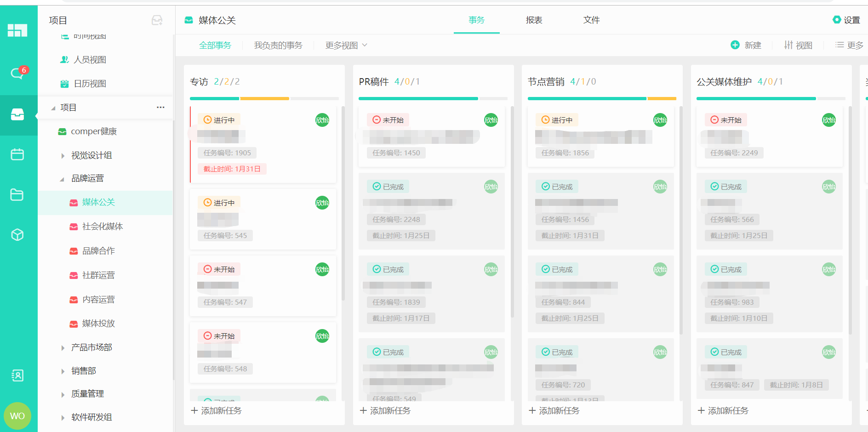Click the 日历视图 calendar icon

point(64,84)
